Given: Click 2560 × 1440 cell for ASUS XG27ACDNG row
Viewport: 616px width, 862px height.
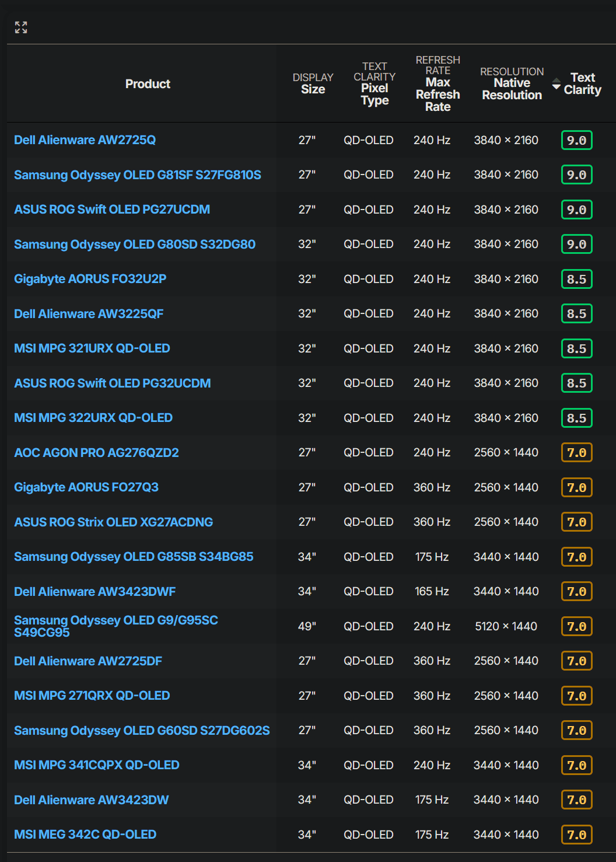Looking at the screenshot, I should pos(506,522).
